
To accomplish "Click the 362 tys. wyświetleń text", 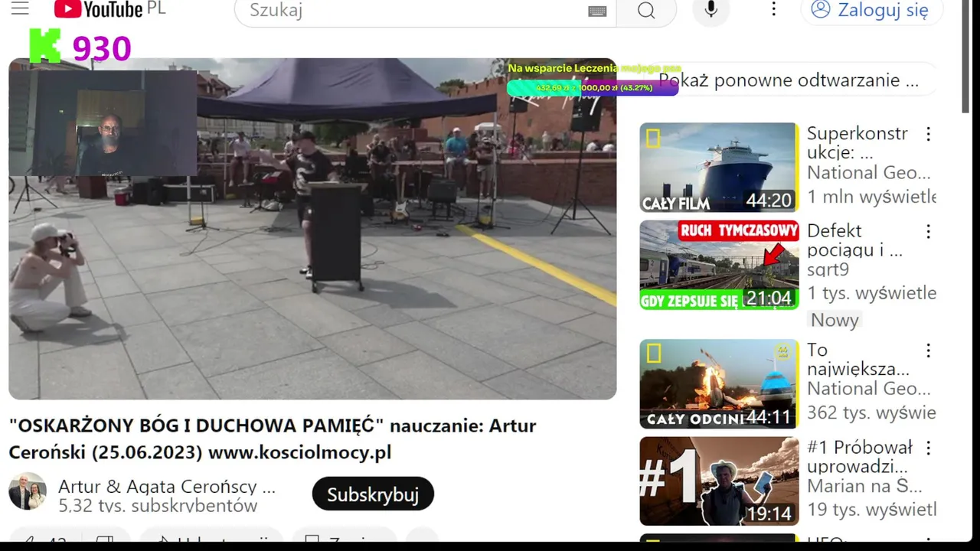I will pyautogui.click(x=871, y=413).
